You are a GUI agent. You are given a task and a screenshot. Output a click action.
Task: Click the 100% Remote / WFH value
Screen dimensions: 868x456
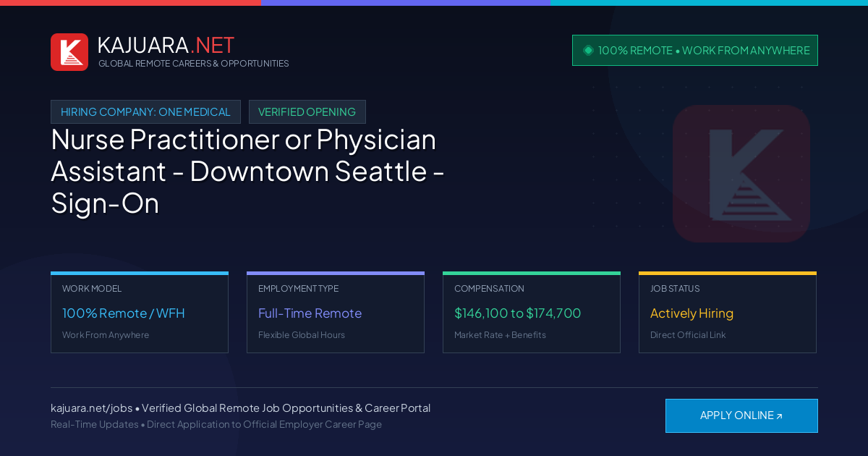[x=124, y=313]
